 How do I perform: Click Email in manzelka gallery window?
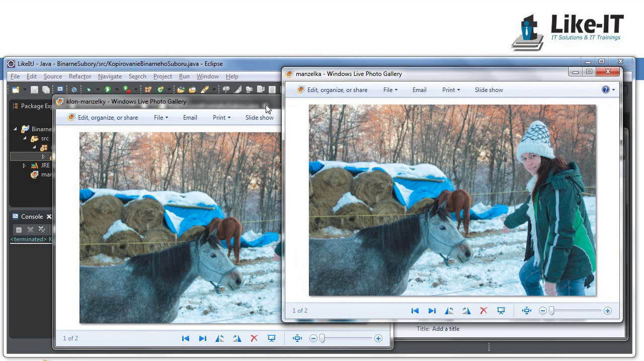coord(420,90)
